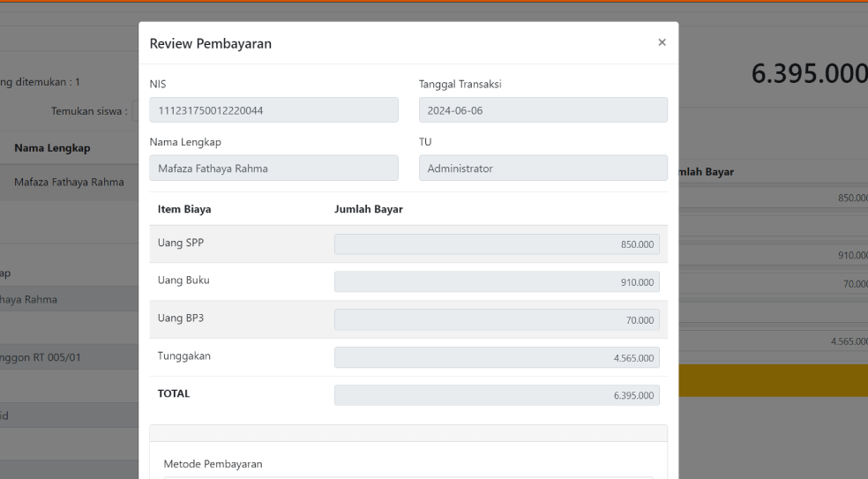The image size is (868, 479).
Task: Select the Mafaza Fathaya Rahma table row behind dialog
Action: coord(69,183)
